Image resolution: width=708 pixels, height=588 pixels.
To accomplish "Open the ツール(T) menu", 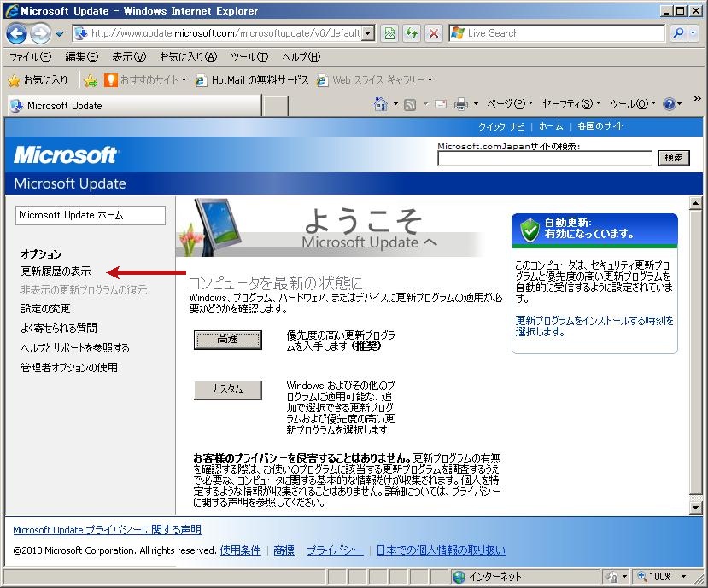I will pos(249,57).
